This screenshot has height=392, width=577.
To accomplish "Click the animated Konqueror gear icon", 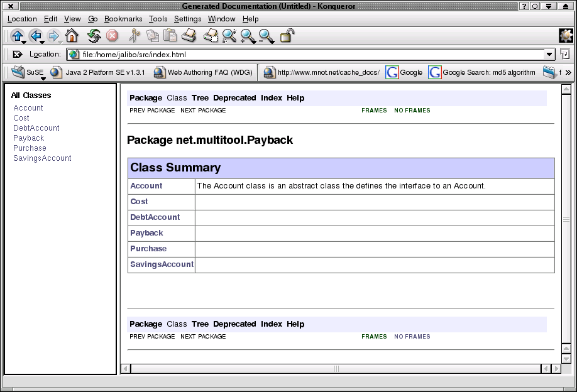I will coord(565,36).
